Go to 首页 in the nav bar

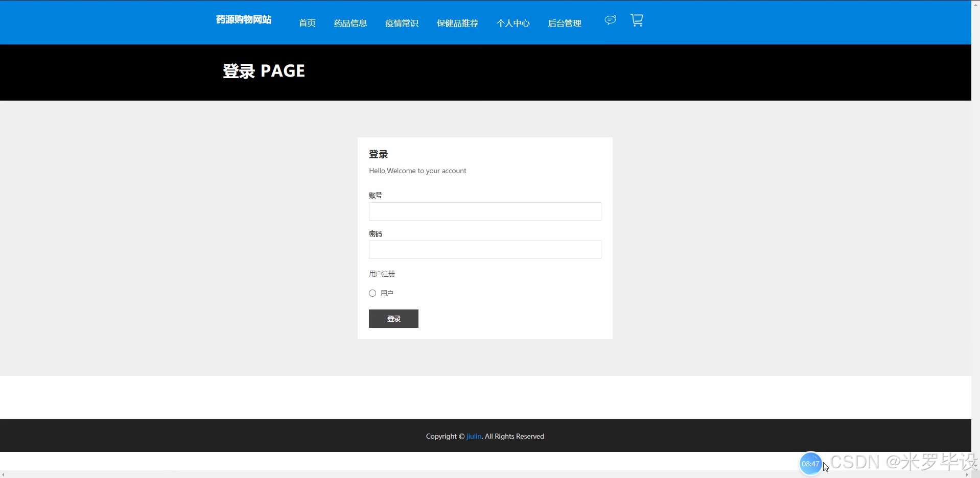307,23
